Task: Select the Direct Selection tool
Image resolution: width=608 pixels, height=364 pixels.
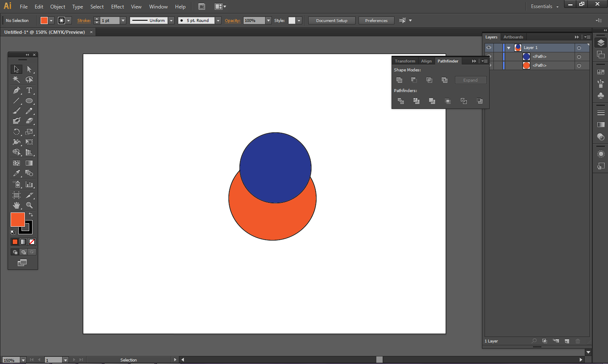Action: (x=29, y=69)
